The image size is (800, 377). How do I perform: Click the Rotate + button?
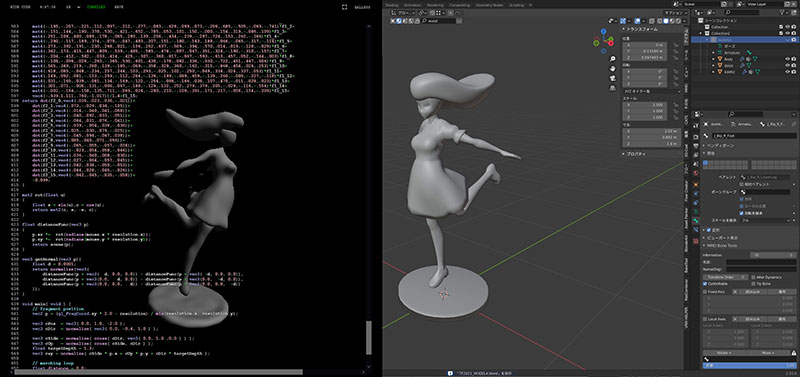724,353
